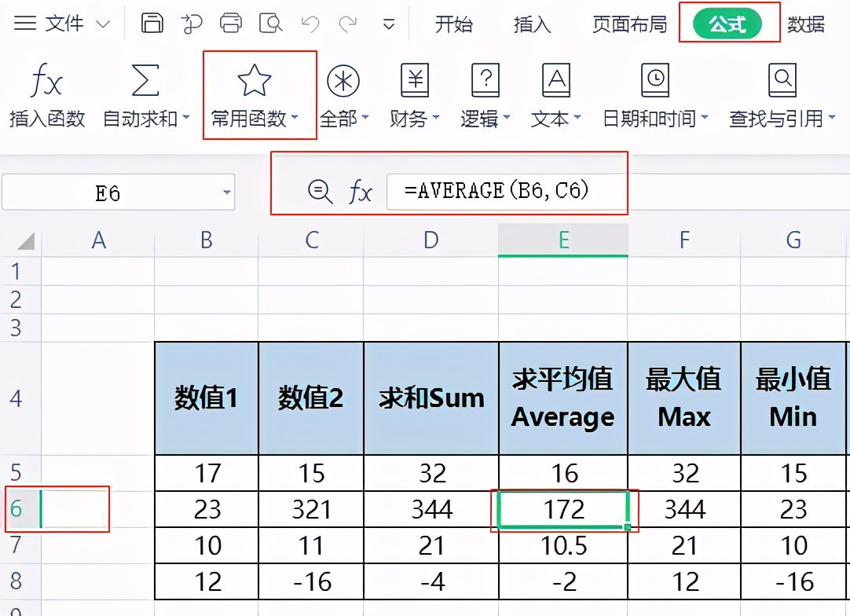Select row 5 header
850x616 pixels.
20,473
